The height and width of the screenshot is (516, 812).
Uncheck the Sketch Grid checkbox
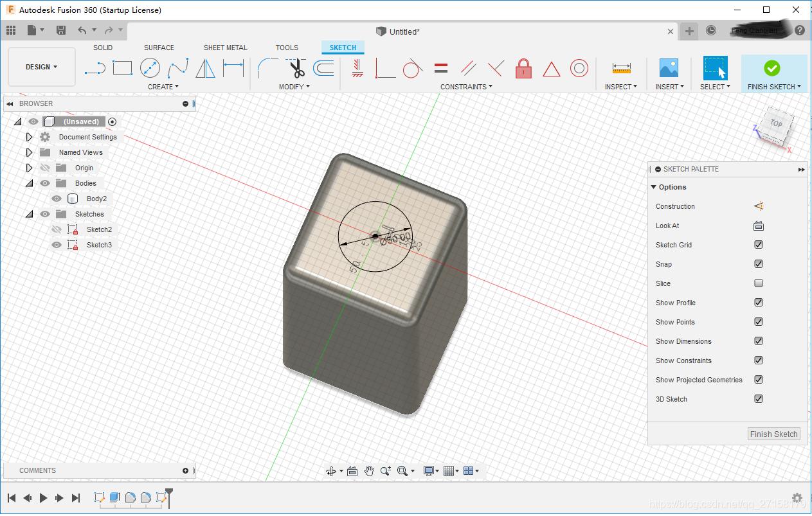(x=759, y=245)
